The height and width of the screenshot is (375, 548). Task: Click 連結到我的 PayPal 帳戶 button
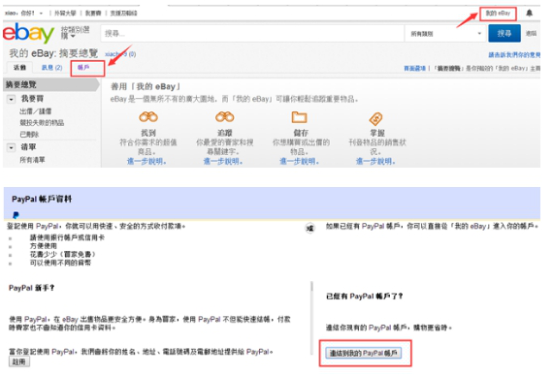(363, 353)
